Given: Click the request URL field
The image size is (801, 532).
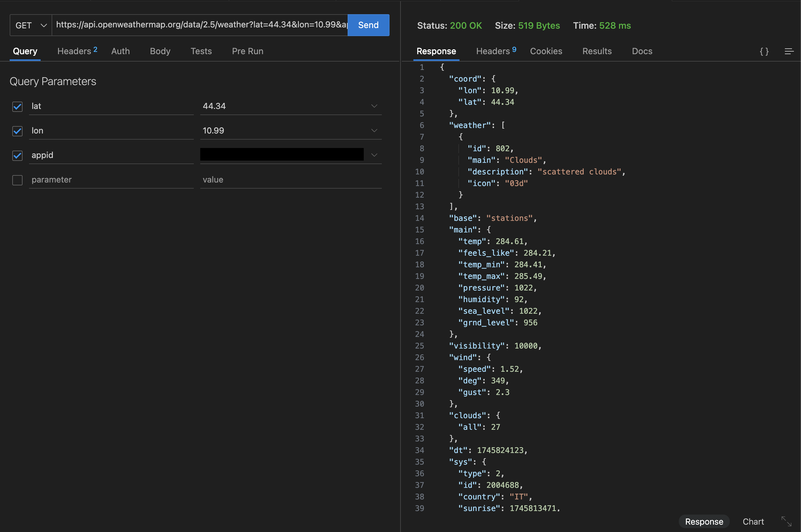Looking at the screenshot, I should 200,25.
